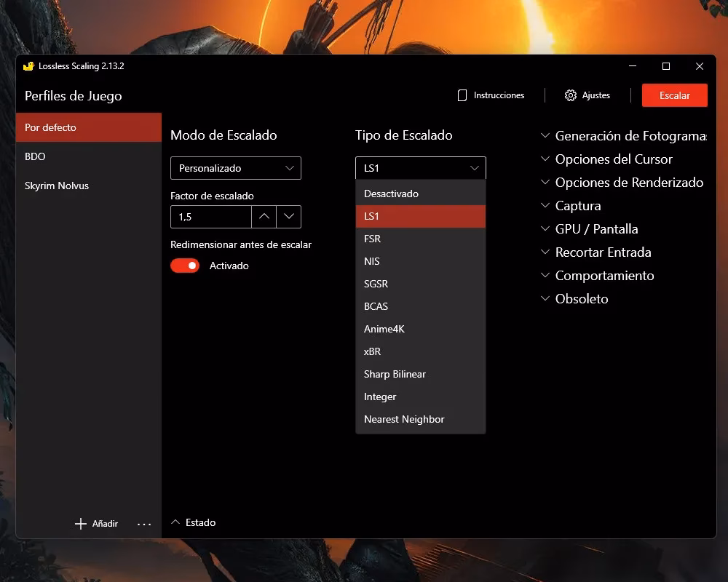
Task: Choose xBR in the scaling type list
Action: click(421, 351)
